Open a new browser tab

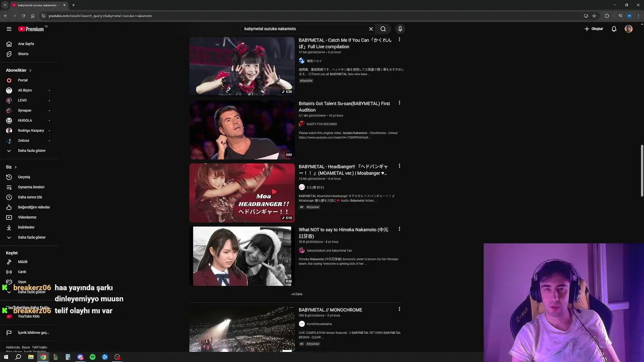[x=73, y=5]
